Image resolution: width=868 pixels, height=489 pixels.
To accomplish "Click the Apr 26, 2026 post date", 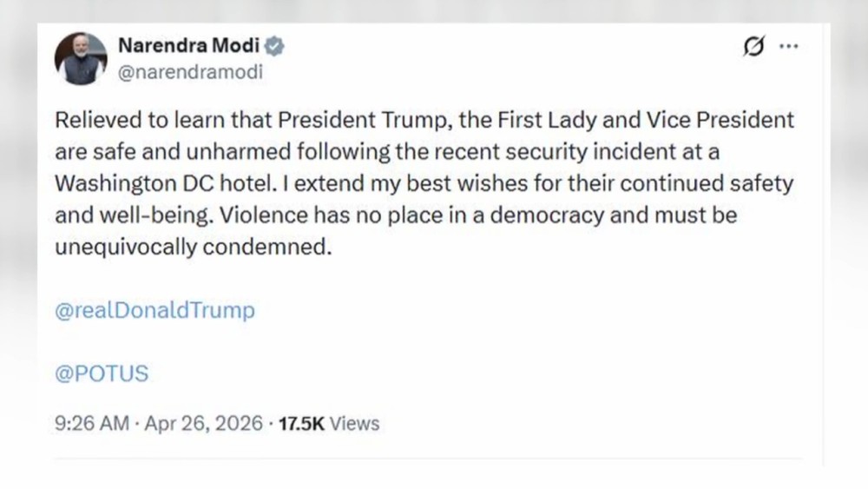I will pos(204,424).
